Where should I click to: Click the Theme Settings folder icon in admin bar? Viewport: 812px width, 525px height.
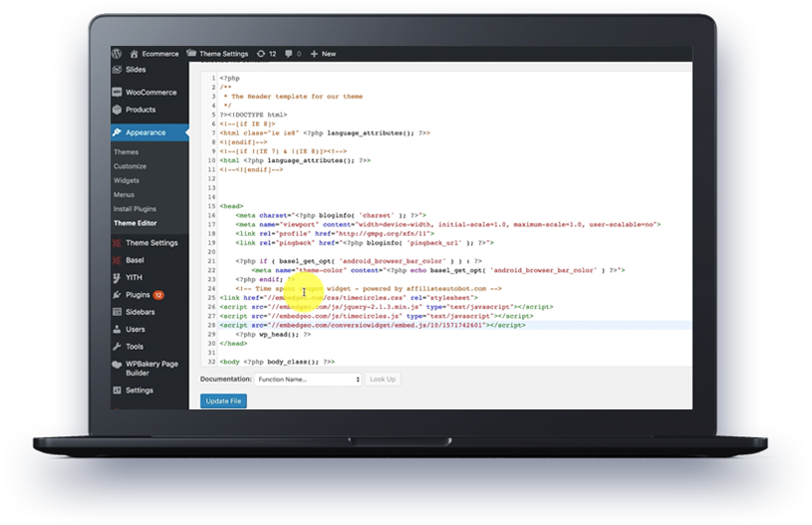(191, 53)
